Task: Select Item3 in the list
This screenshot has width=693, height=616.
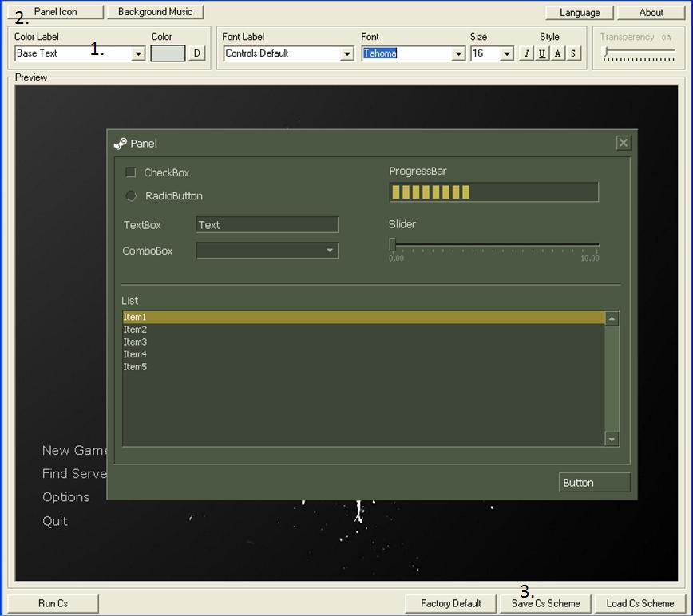Action: (136, 342)
